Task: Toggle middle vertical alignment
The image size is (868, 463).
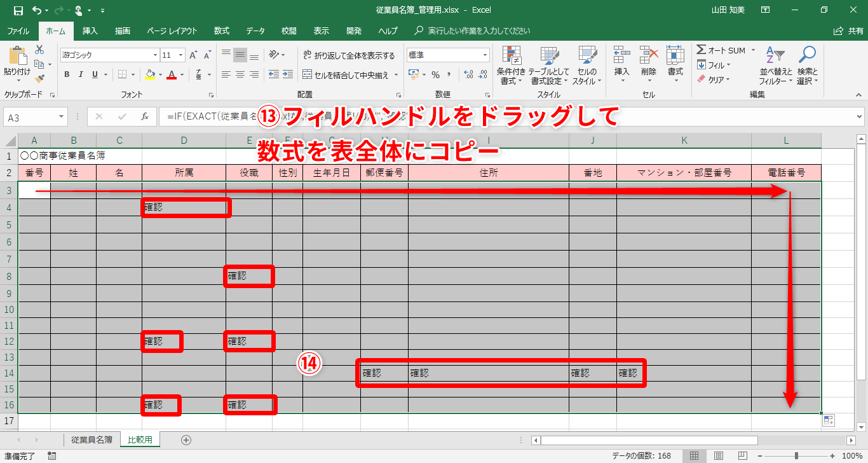Action: tap(240, 55)
